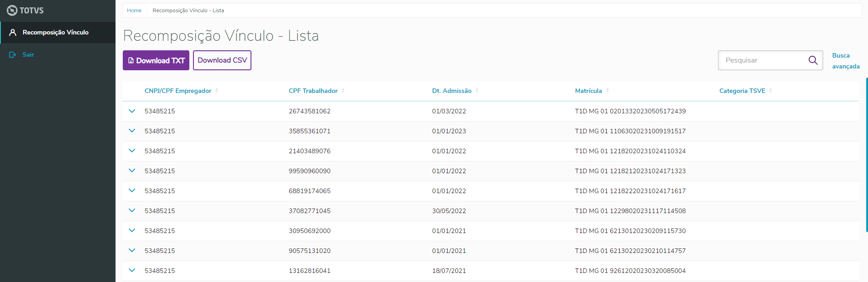Click the TOTVS logo
868x282 pixels.
pyautogui.click(x=25, y=10)
